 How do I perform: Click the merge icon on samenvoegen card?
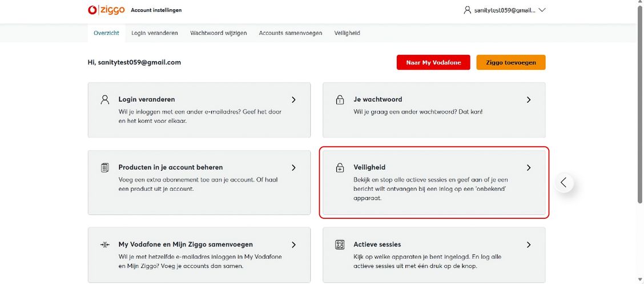click(x=104, y=245)
